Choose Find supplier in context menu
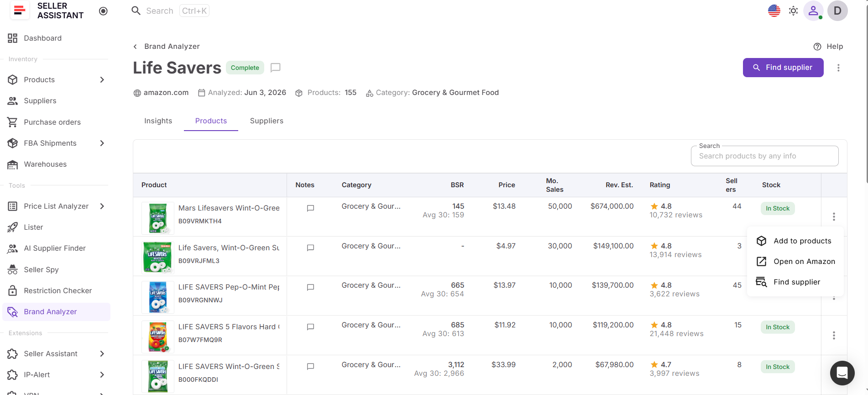Image resolution: width=868 pixels, height=395 pixels. 795,282
